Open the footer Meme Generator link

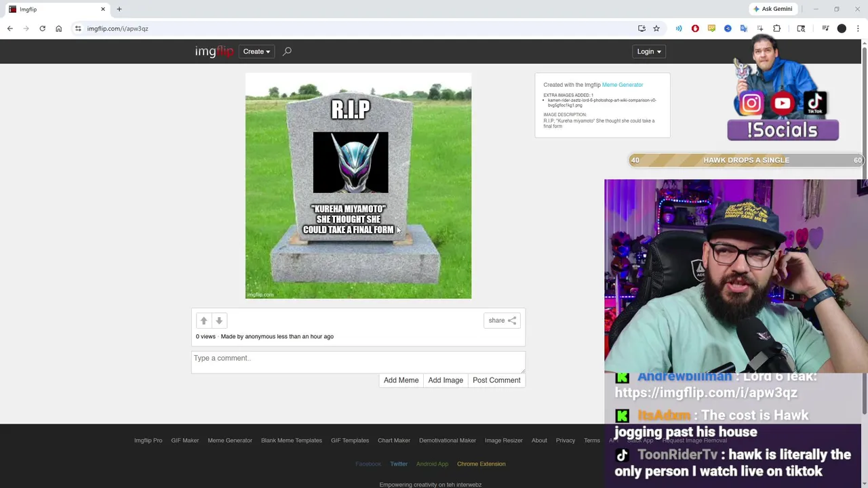(230, 441)
